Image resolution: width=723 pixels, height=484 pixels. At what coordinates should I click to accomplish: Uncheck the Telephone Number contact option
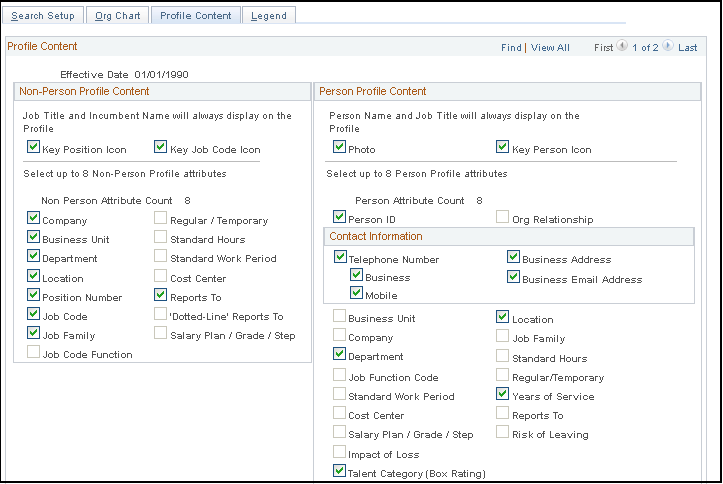click(x=340, y=258)
